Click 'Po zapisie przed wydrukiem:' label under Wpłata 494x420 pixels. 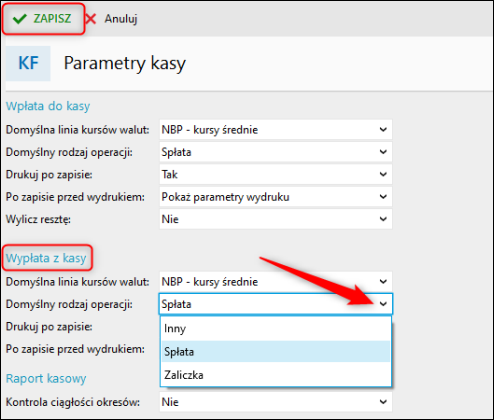pyautogui.click(x=75, y=197)
